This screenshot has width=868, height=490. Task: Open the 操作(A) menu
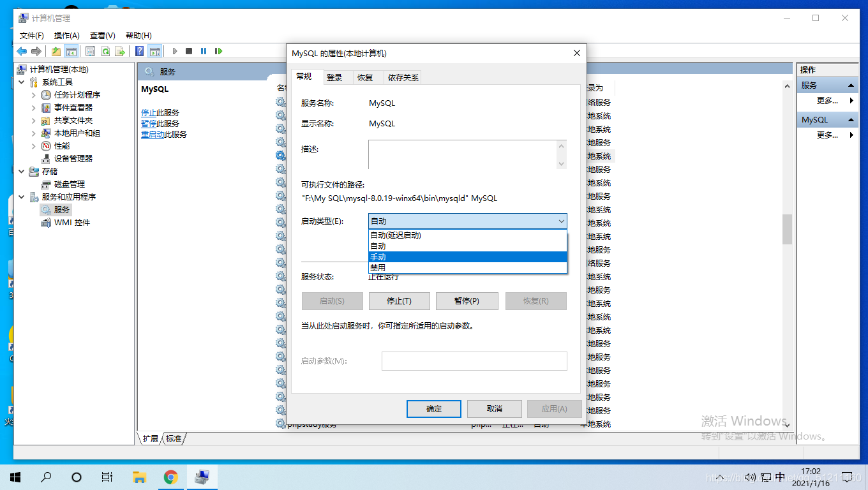click(67, 36)
